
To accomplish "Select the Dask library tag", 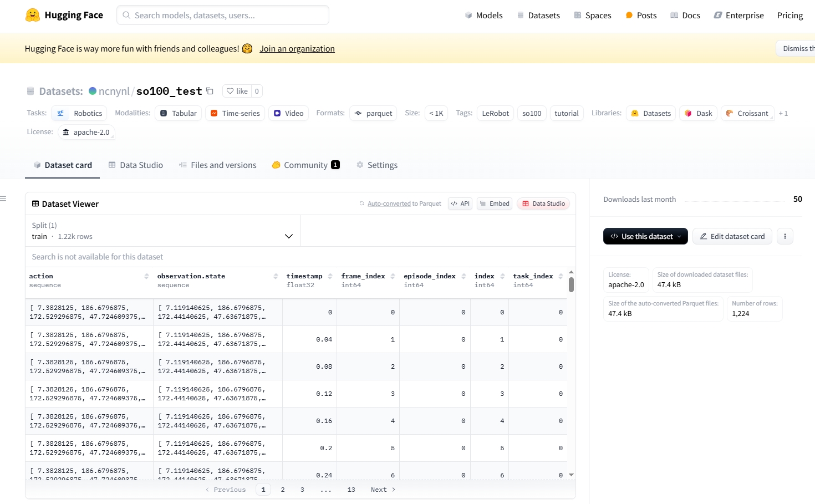I will tap(698, 113).
